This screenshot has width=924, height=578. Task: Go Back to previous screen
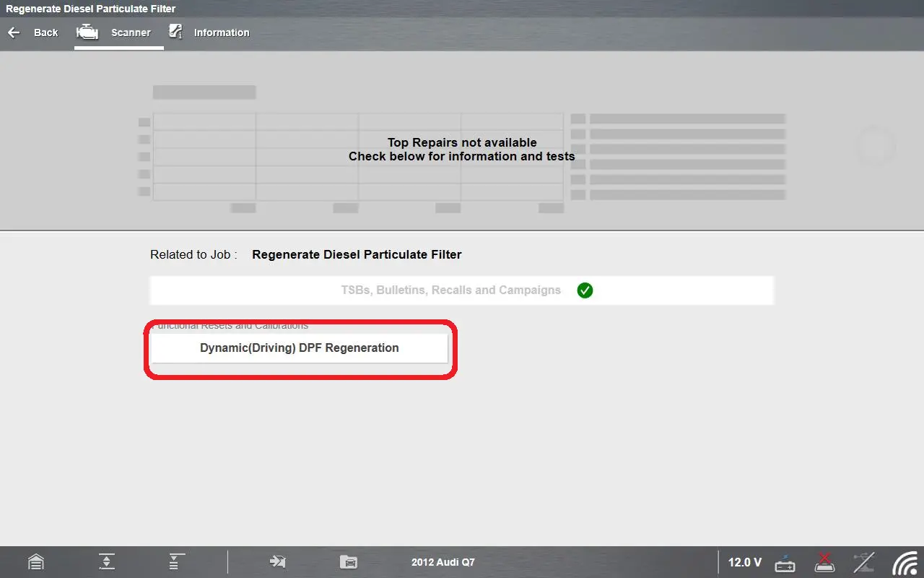click(45, 33)
